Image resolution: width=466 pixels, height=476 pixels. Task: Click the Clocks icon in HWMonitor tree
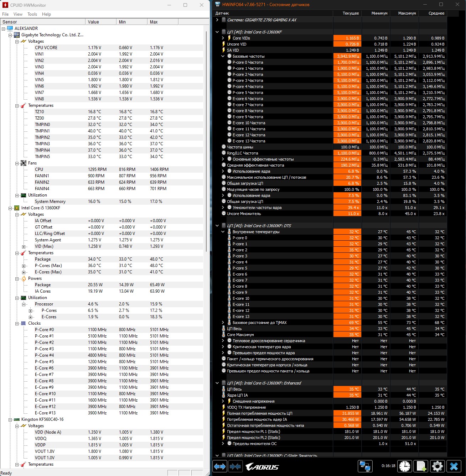click(x=24, y=323)
